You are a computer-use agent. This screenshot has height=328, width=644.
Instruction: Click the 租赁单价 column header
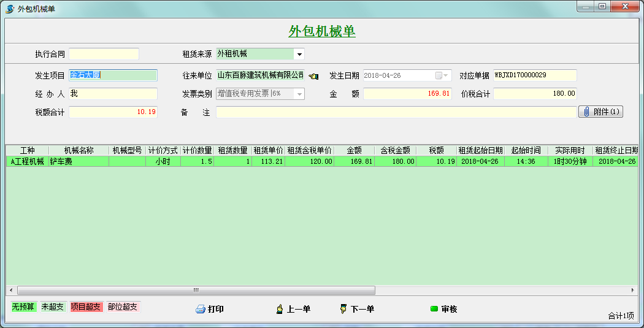(x=268, y=150)
